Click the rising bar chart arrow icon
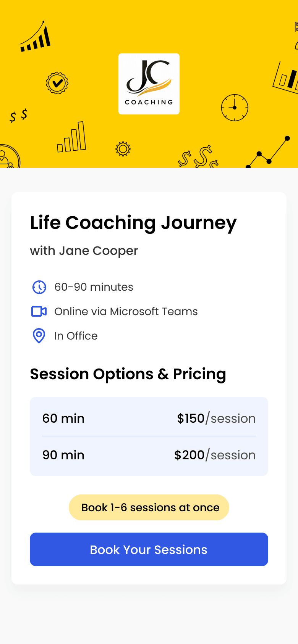 pyautogui.click(x=36, y=37)
